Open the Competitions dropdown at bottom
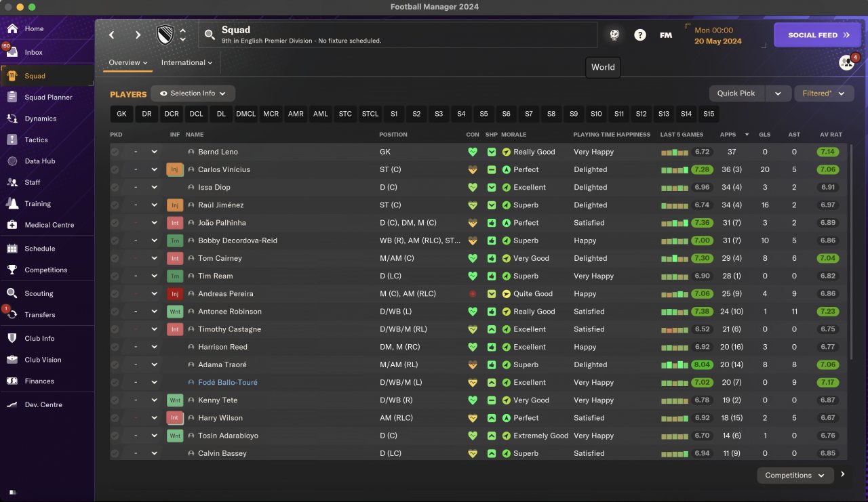 (x=795, y=476)
